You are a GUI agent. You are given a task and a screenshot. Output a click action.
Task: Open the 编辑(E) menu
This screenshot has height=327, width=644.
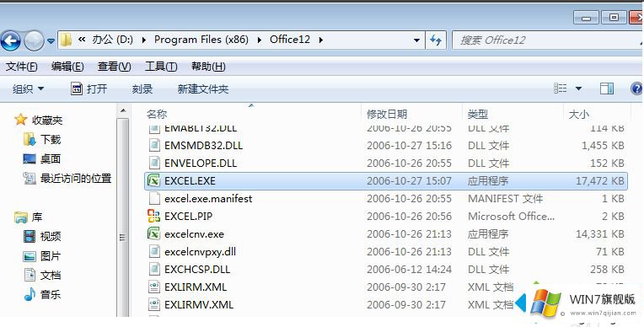point(67,67)
